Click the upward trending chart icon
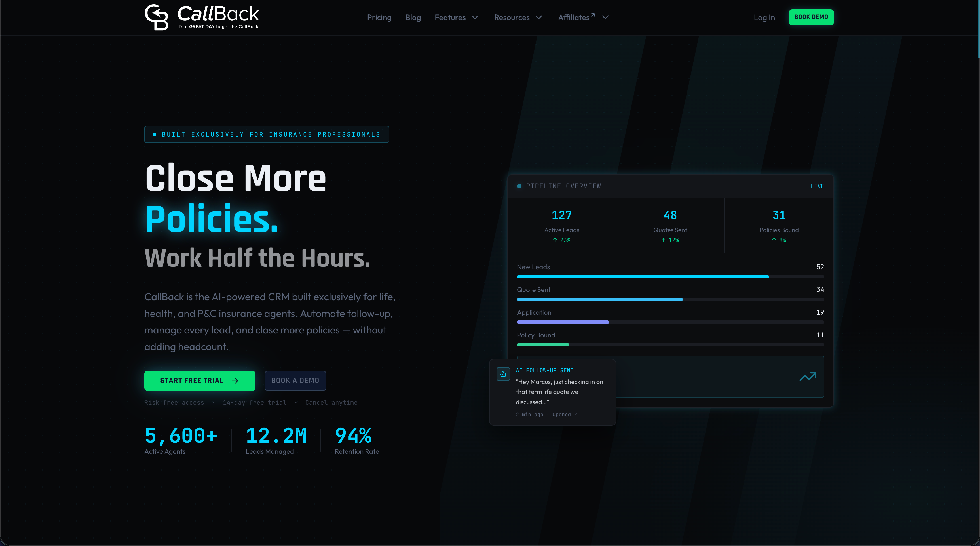This screenshot has height=546, width=980. tap(808, 376)
